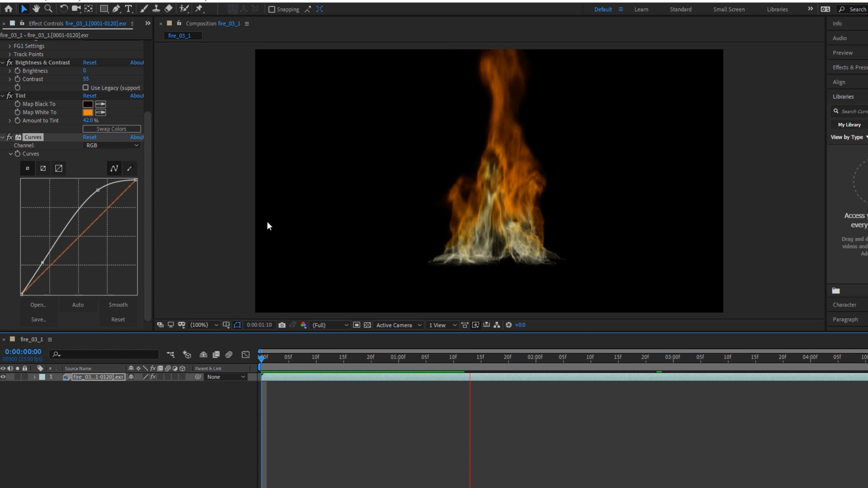
Task: Select the Hand tool in toolbar
Action: [x=36, y=8]
